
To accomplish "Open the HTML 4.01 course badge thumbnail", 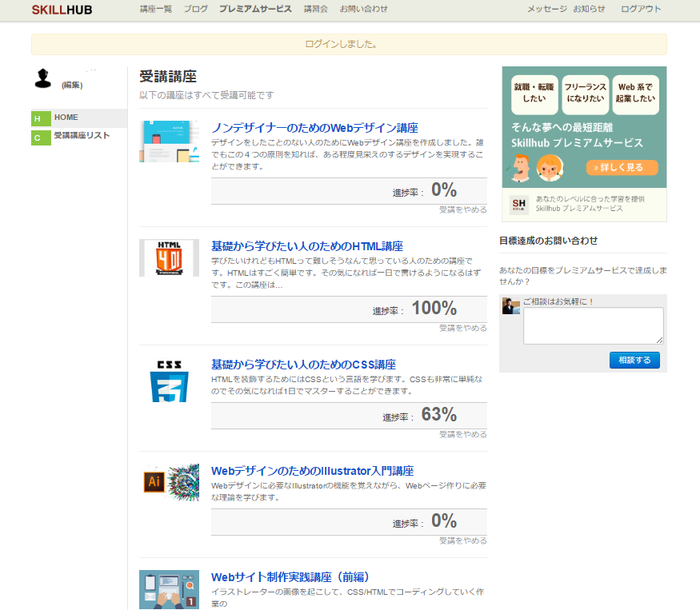I will (x=169, y=258).
